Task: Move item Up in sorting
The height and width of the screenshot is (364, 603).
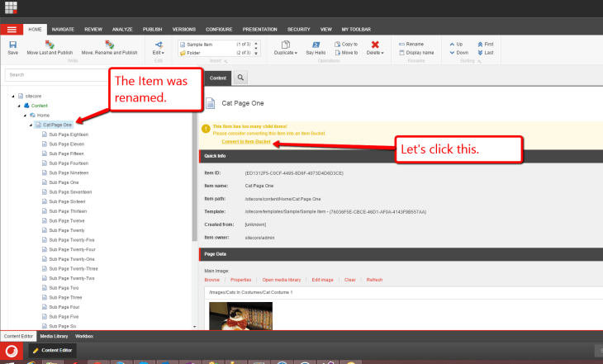Action: pyautogui.click(x=456, y=45)
